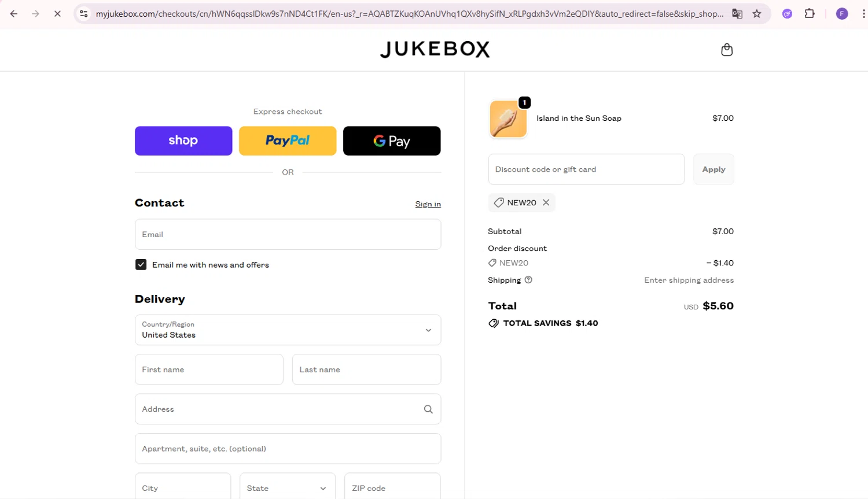
Task: Open the Extensions puzzle icon
Action: (810, 14)
